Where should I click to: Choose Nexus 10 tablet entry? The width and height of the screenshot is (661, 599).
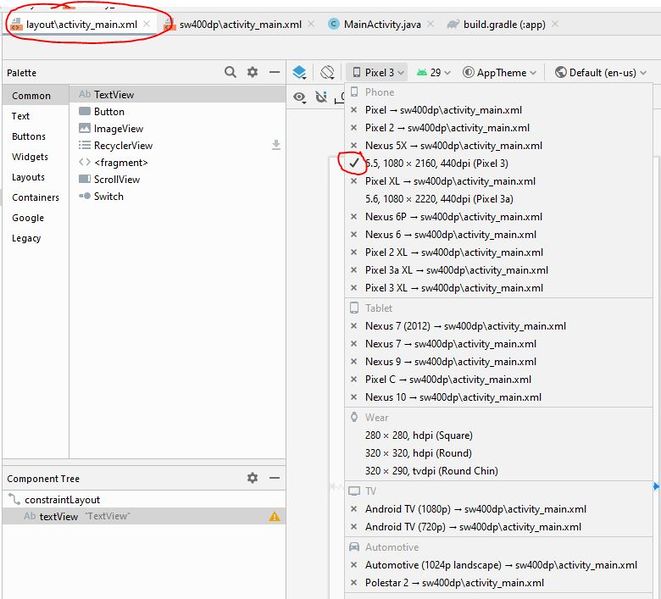point(499,397)
